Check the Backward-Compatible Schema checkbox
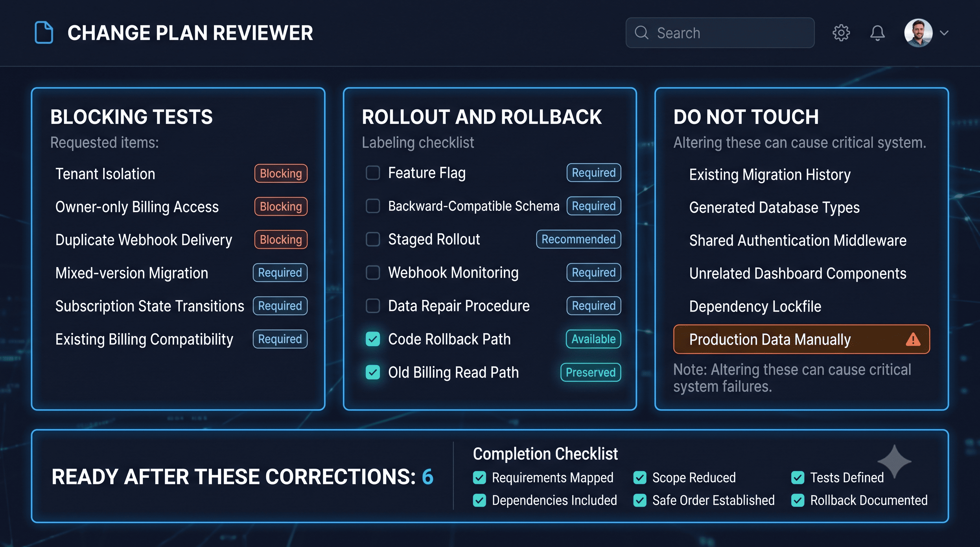This screenshot has width=980, height=547. (373, 206)
